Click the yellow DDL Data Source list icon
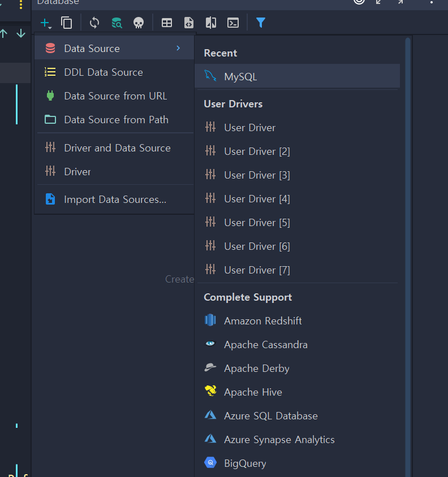The image size is (448, 477). coord(50,72)
